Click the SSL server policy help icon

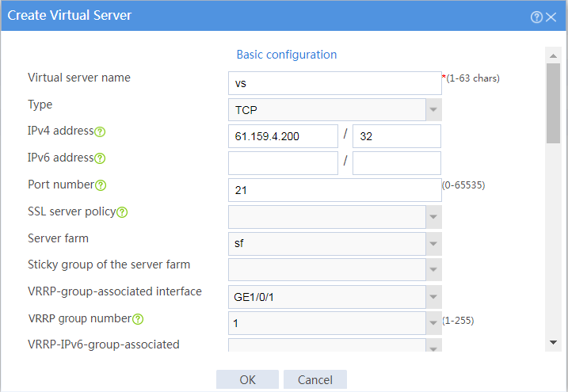point(122,212)
